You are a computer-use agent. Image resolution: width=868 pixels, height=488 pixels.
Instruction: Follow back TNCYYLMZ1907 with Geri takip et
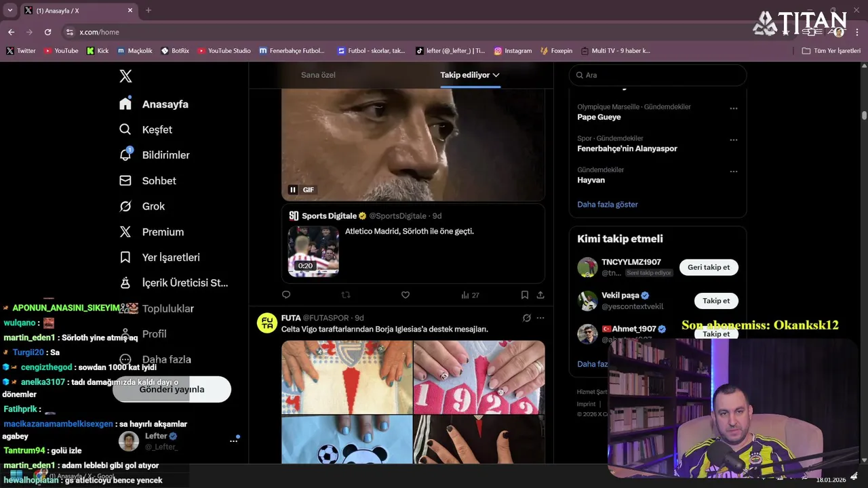click(709, 267)
